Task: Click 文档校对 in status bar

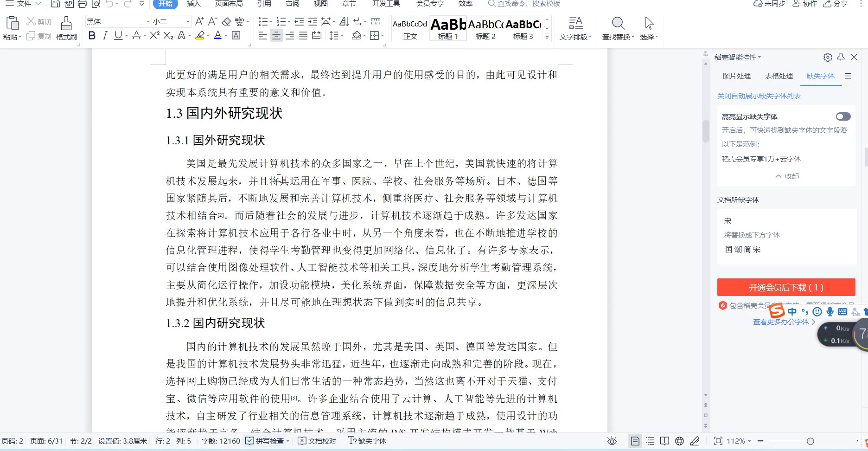Action: click(317, 441)
